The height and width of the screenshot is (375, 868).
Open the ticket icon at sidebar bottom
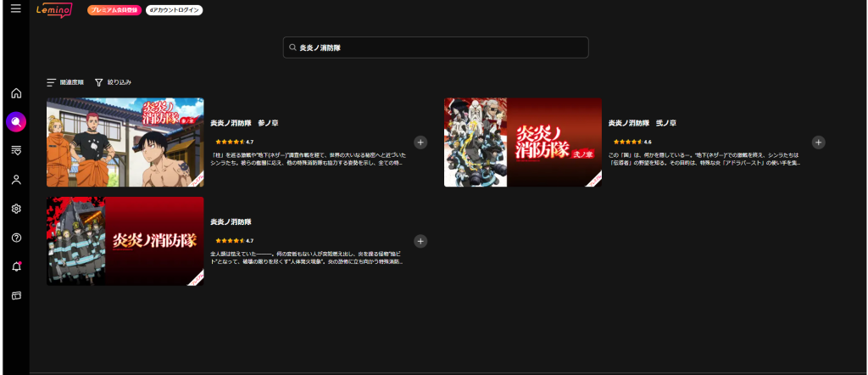[16, 296]
